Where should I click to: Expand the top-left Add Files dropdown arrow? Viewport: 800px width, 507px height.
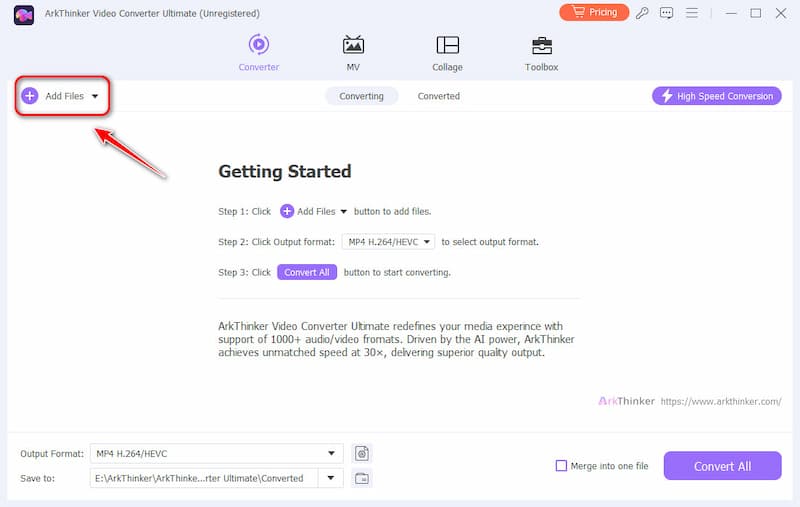click(x=95, y=96)
